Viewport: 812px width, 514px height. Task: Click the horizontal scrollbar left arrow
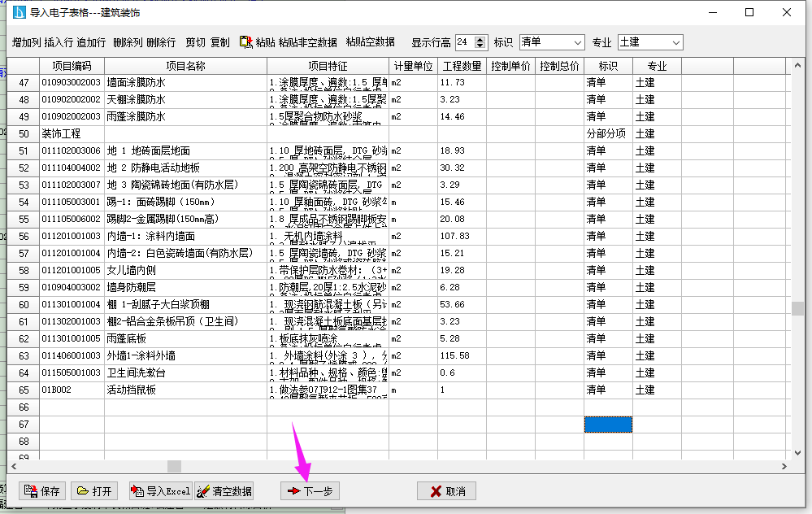click(x=14, y=466)
